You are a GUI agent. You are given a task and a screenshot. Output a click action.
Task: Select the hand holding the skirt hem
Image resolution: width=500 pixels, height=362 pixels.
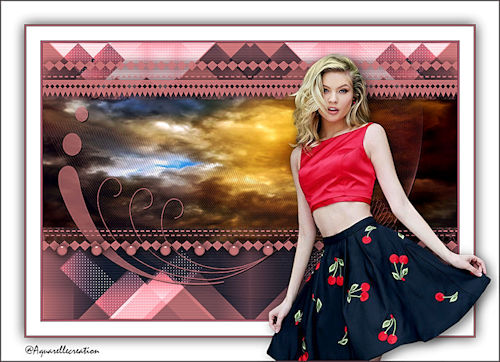point(472,265)
